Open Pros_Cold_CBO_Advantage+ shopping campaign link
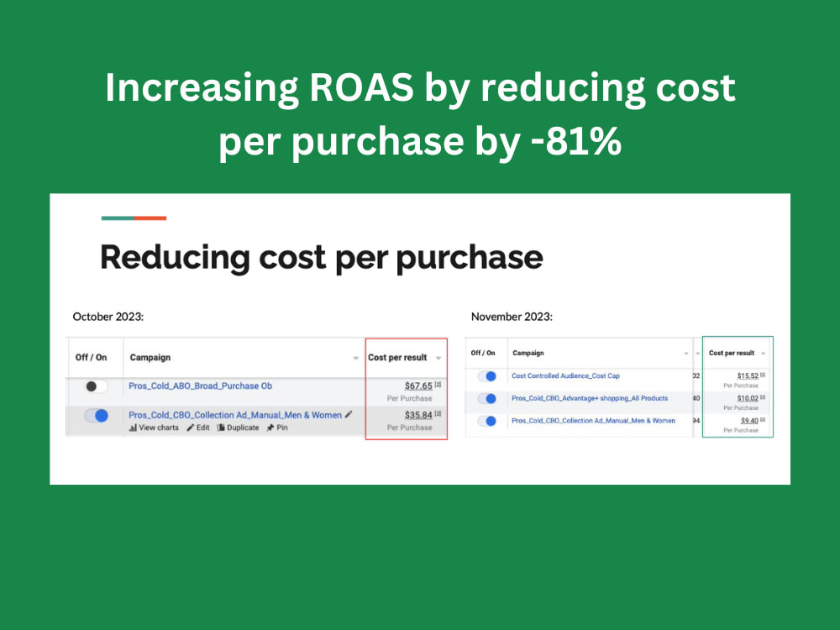 (x=590, y=398)
